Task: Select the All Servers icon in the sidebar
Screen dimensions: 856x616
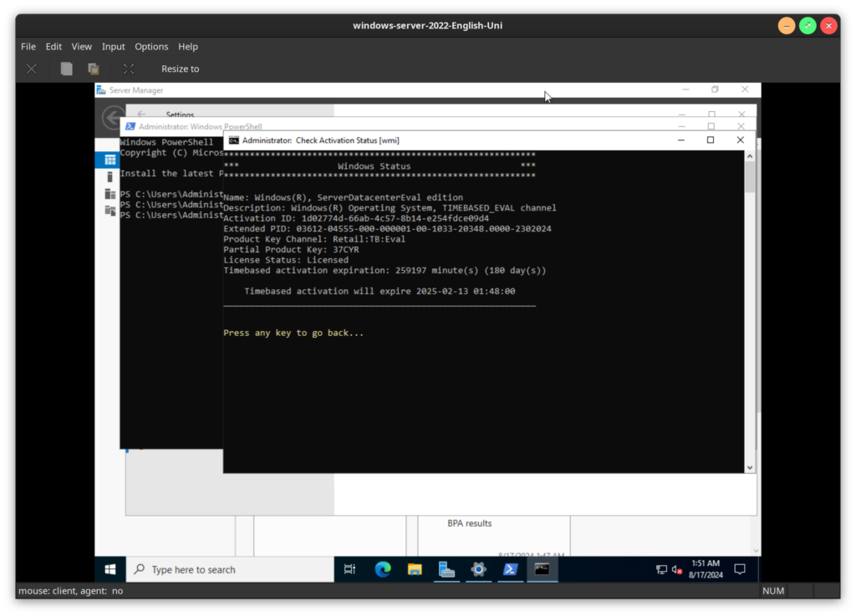Action: click(110, 194)
